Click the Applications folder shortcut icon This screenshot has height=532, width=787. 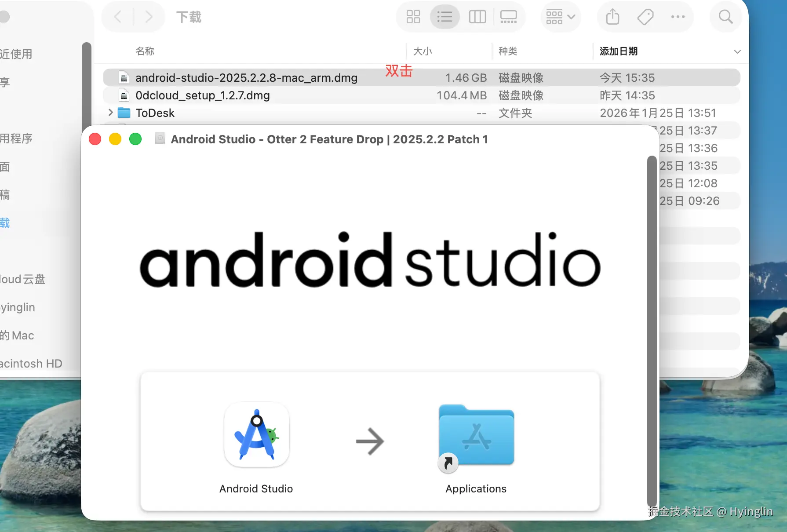476,436
